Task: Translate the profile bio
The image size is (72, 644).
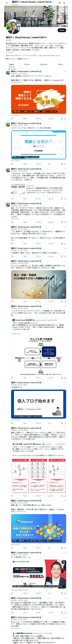Action: click(10, 52)
